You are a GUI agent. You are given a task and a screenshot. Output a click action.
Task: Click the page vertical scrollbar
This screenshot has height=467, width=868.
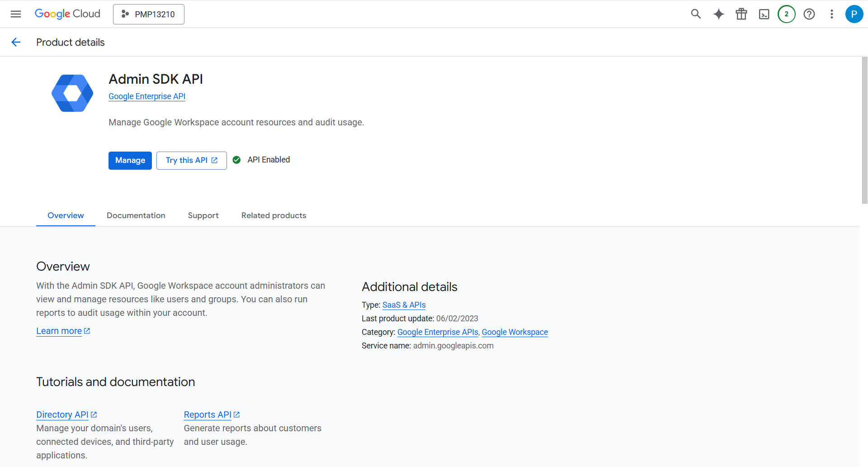(x=864, y=130)
